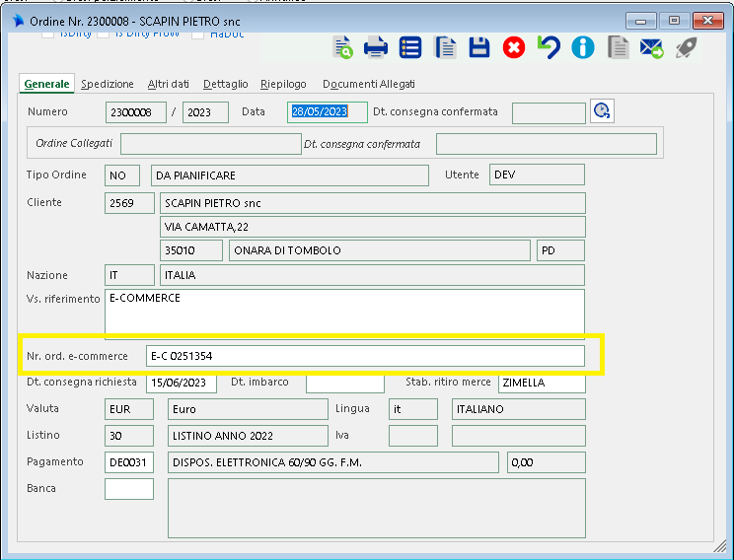Open the starred list icon in toolbar

coord(410,47)
